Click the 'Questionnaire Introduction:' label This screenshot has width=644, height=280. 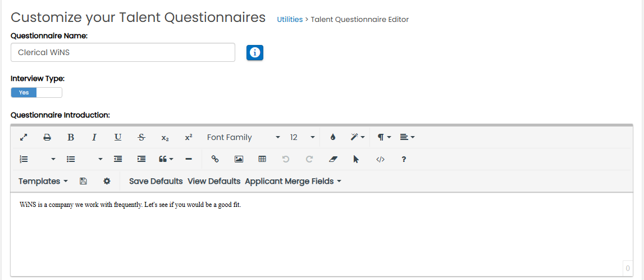coord(61,115)
